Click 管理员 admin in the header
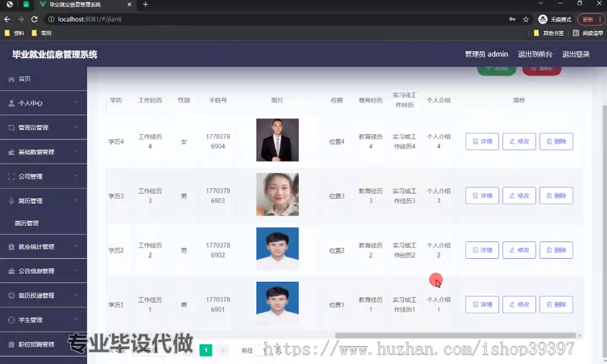This screenshot has height=364, width=607. tap(486, 54)
